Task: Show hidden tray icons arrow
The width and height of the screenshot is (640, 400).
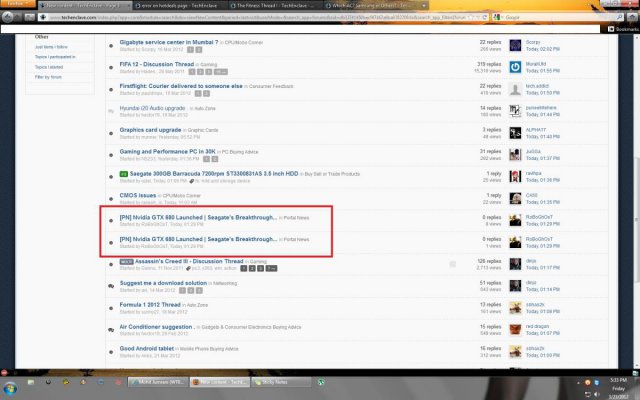Action: click(578, 383)
